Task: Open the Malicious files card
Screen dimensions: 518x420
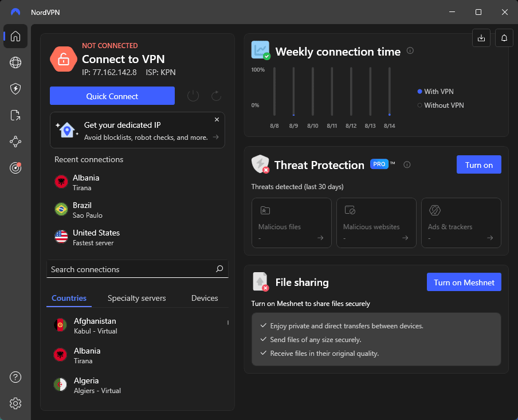Action: (291, 223)
